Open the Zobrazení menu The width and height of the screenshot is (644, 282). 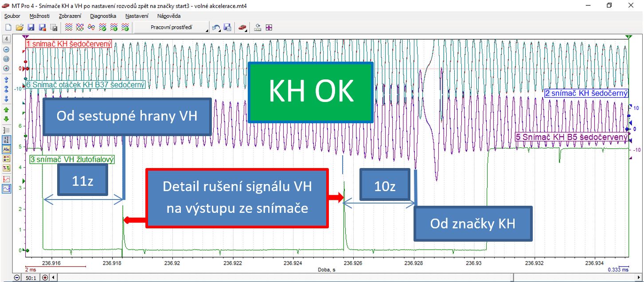70,16
